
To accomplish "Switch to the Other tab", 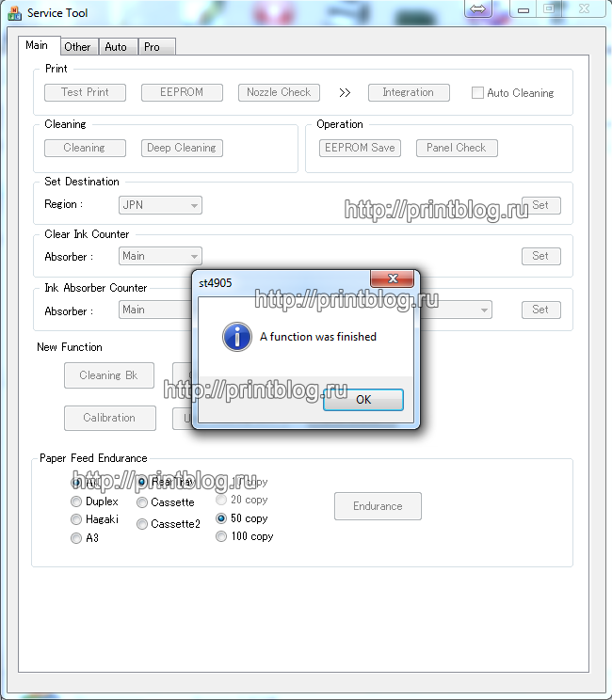I will (x=77, y=47).
